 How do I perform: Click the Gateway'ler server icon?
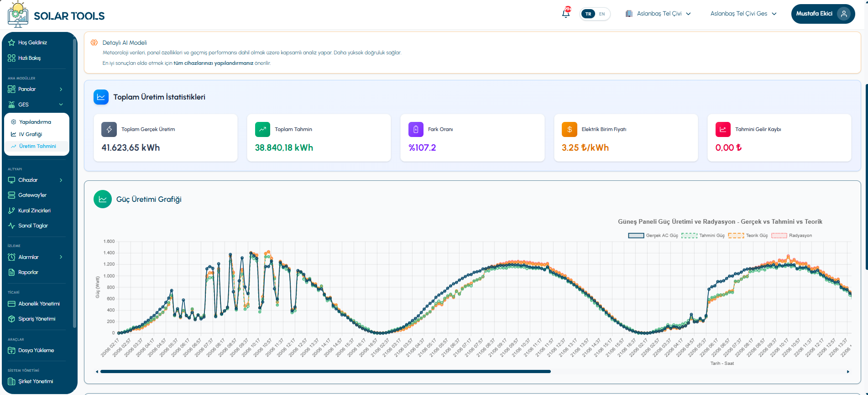click(11, 195)
